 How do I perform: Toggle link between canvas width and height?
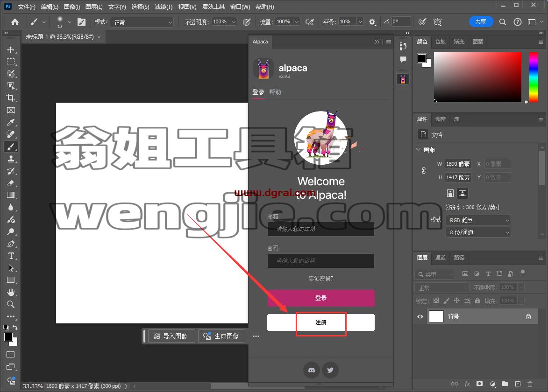(424, 171)
